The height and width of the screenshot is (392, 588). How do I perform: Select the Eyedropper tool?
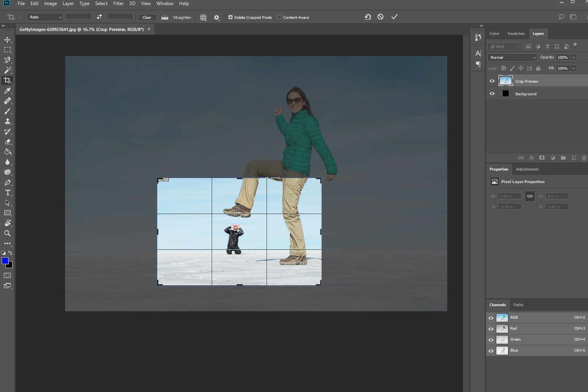[7, 91]
